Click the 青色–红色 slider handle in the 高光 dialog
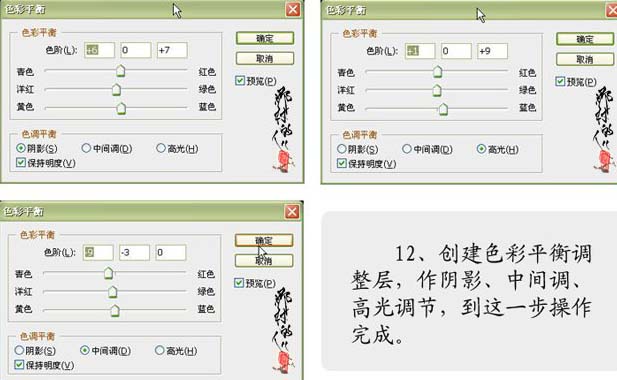 (437, 72)
